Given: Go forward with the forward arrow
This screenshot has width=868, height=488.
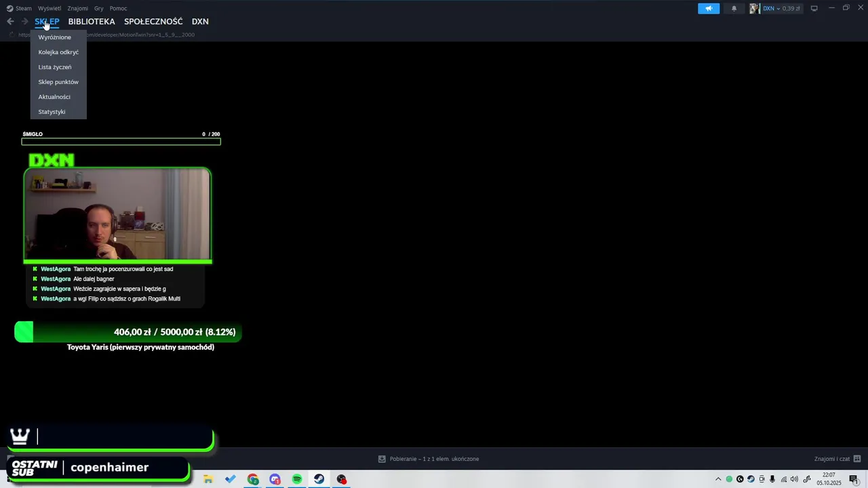Looking at the screenshot, I should point(24,22).
